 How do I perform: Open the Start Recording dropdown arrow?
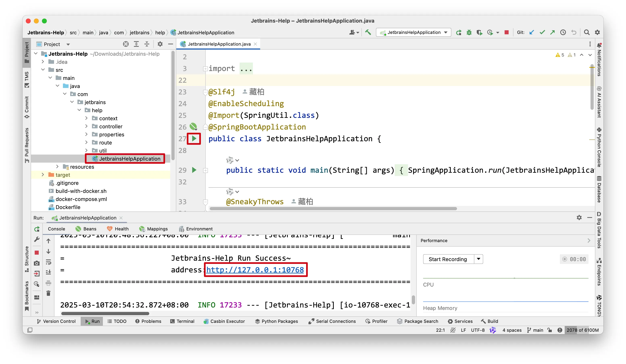pos(478,259)
